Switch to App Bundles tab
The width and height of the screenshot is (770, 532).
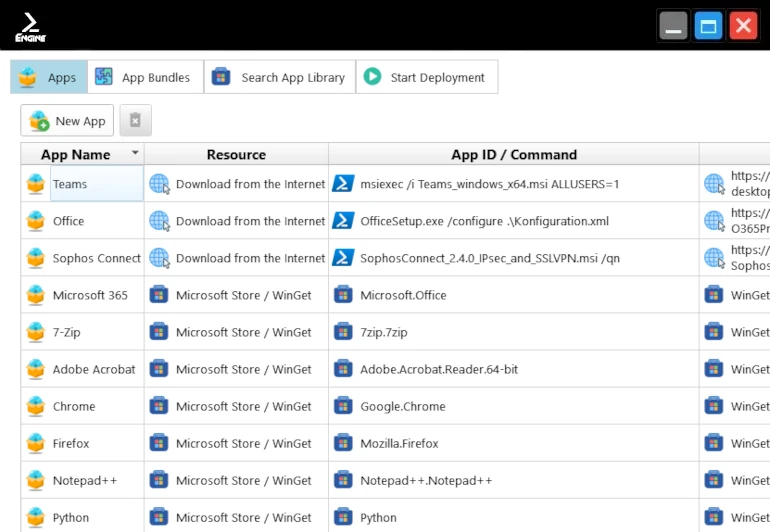[x=145, y=77]
